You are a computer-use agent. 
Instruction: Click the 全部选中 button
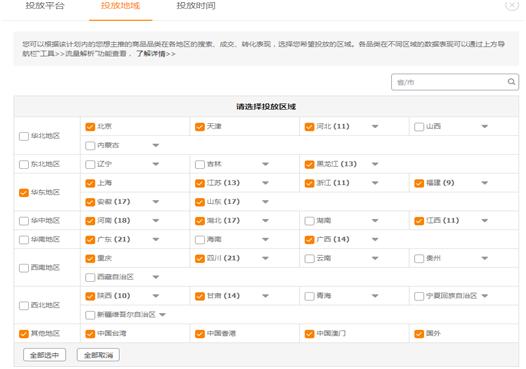point(45,355)
